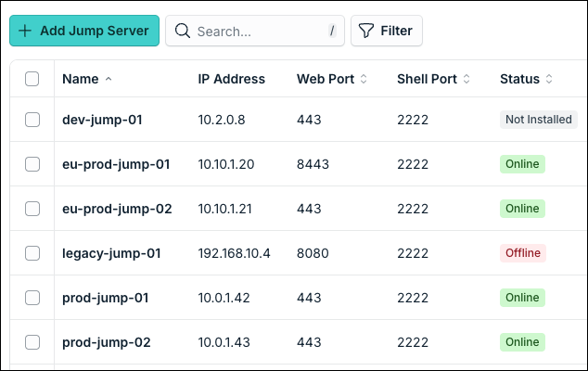
Task: Click web port 443 of prod-jump-02
Action: click(x=309, y=342)
